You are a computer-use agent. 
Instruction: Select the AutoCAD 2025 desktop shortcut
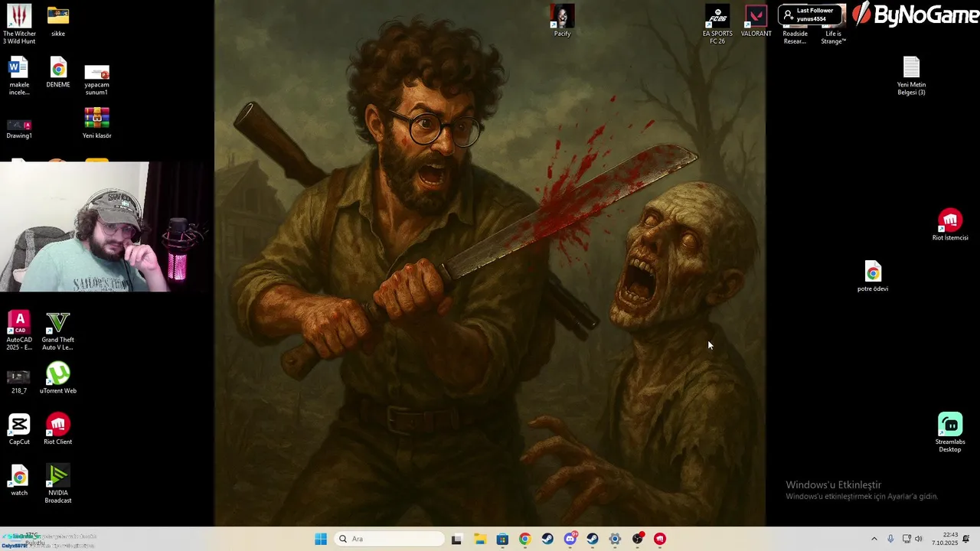tap(19, 331)
